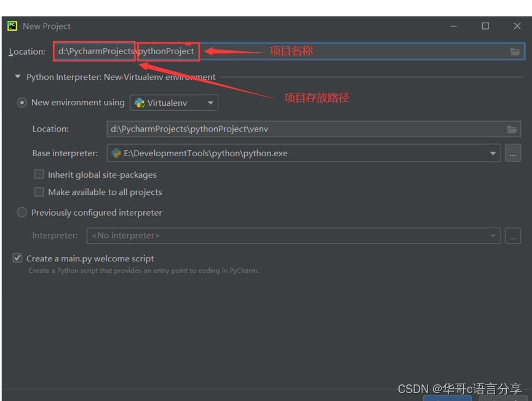Viewport: 532px width, 401px height.
Task: Select New environment using radio button
Action: [22, 103]
